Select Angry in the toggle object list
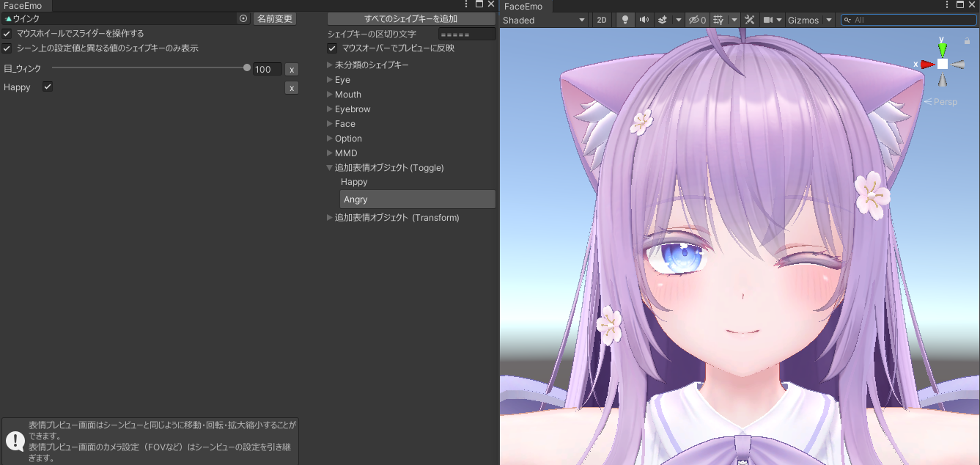Image resolution: width=980 pixels, height=465 pixels. pos(418,199)
